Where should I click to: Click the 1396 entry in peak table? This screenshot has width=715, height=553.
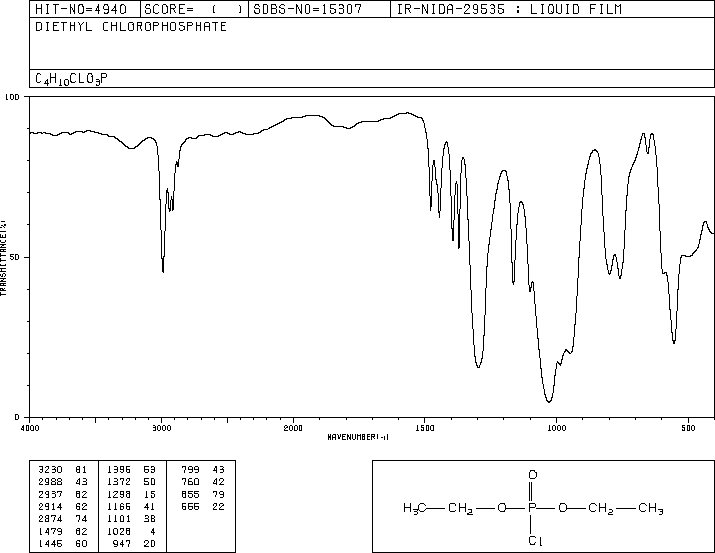(119, 470)
